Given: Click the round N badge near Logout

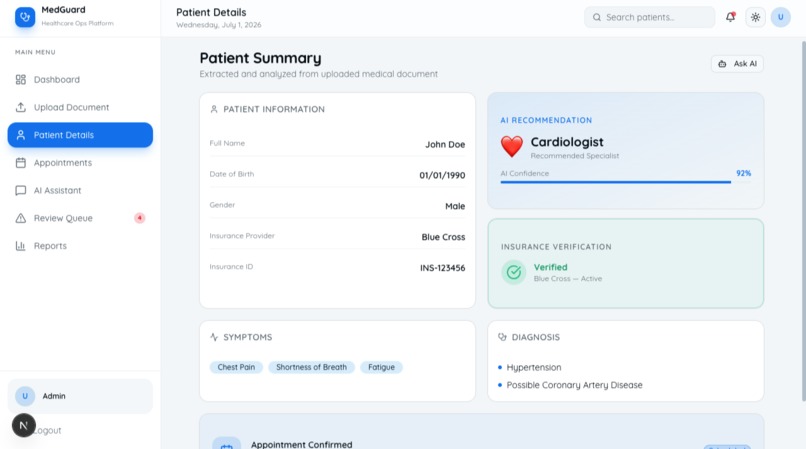Looking at the screenshot, I should point(24,425).
